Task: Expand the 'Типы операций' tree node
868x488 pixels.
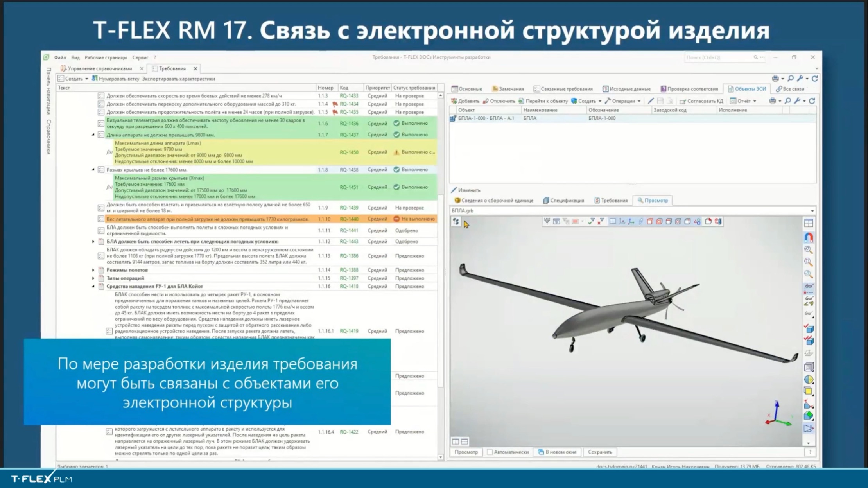Action: coord(93,278)
